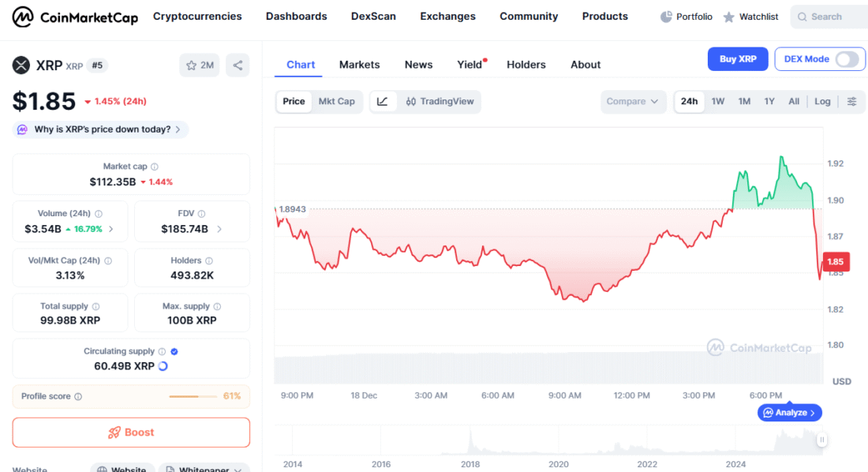The width and height of the screenshot is (868, 472).
Task: Click the $112.35B market cap value
Action: 112,182
